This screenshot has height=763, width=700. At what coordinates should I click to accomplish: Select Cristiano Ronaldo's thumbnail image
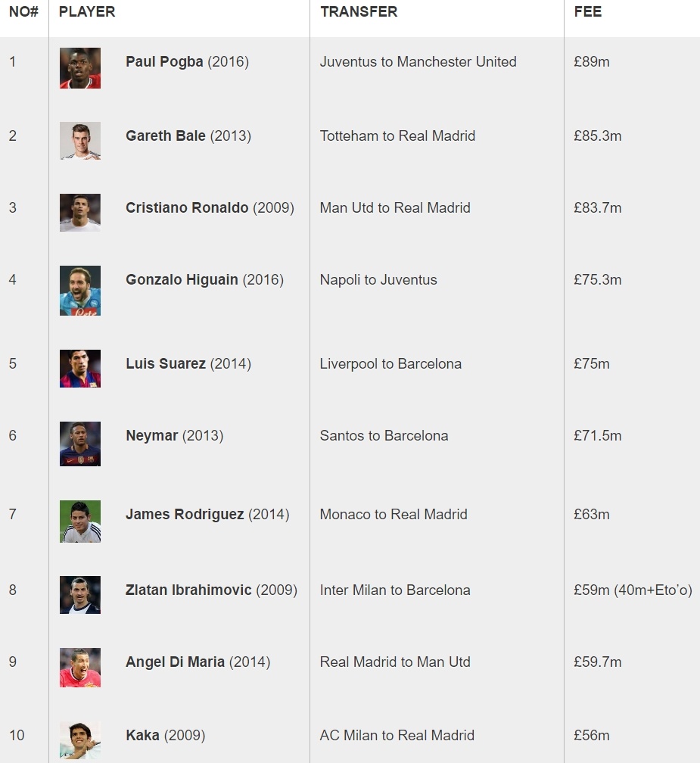click(x=80, y=213)
